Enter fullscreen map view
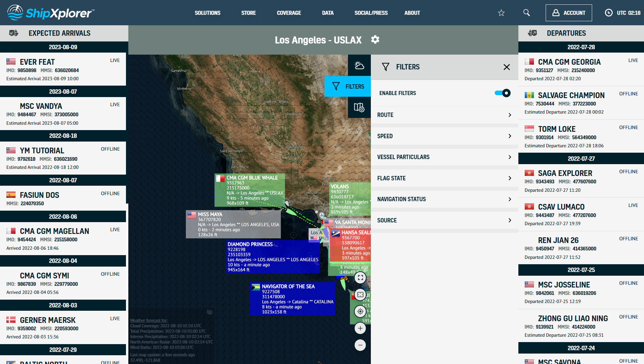The image size is (644, 364). click(360, 278)
